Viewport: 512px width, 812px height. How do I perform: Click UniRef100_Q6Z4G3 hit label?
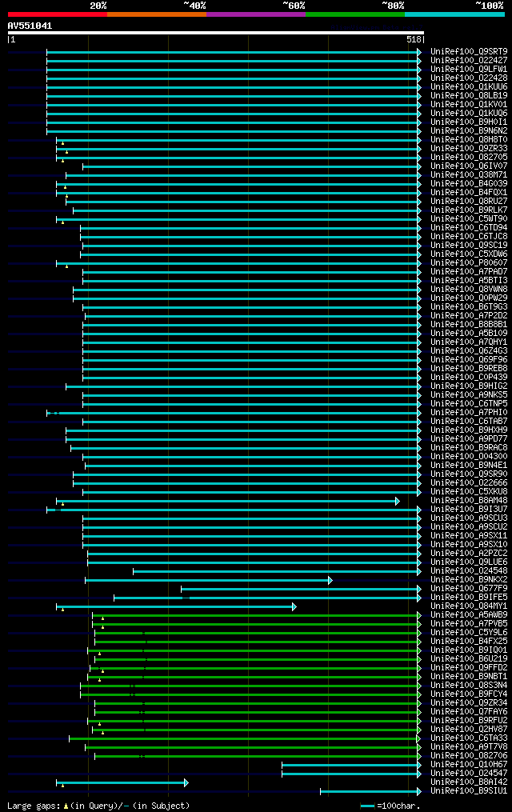pos(469,351)
